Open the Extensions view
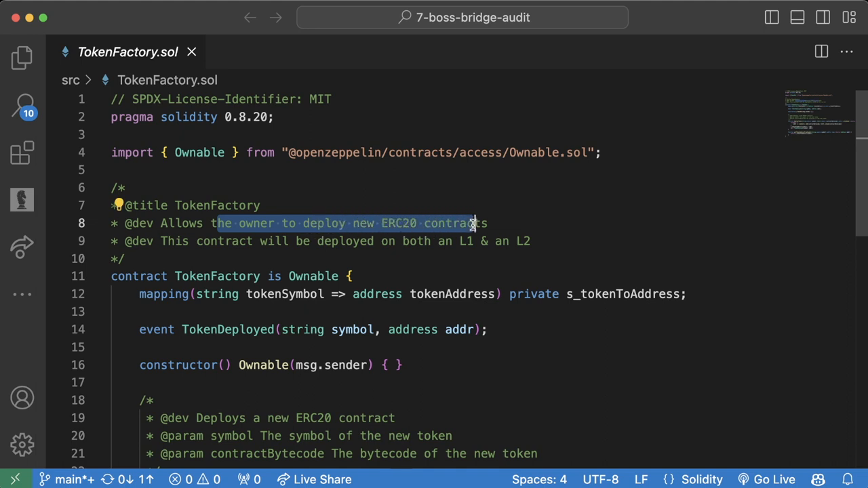 click(x=22, y=152)
